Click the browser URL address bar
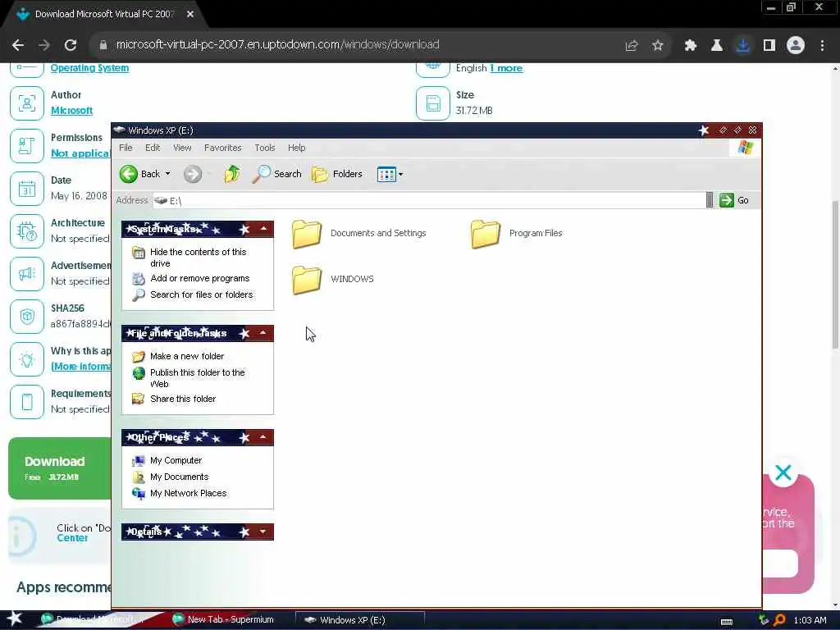Screen dimensions: 840x630 coord(277,45)
